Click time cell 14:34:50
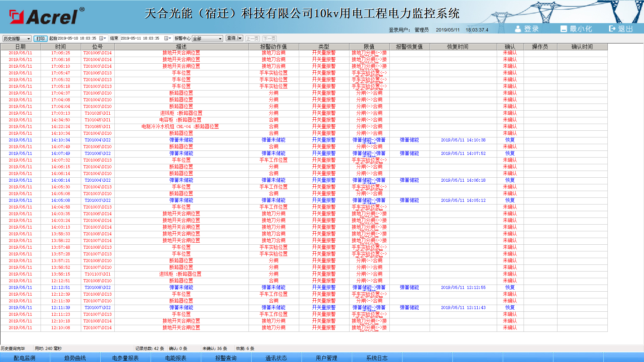This screenshot has width=644, height=362. (x=61, y=120)
